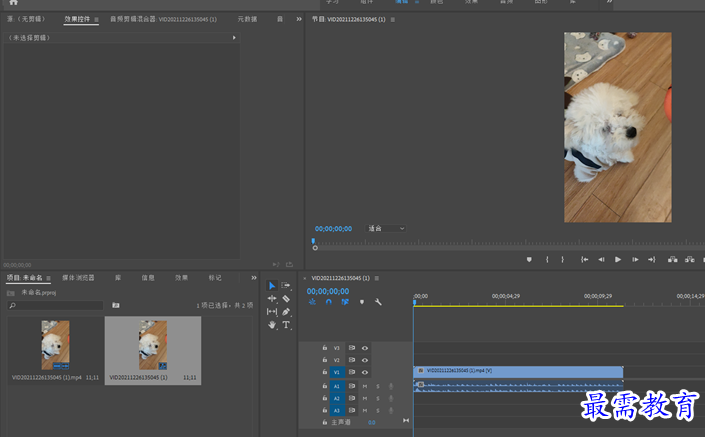Screen dimensions: 705x437
Task: Click the icon right of 主声道 0.0
Action: (406, 422)
